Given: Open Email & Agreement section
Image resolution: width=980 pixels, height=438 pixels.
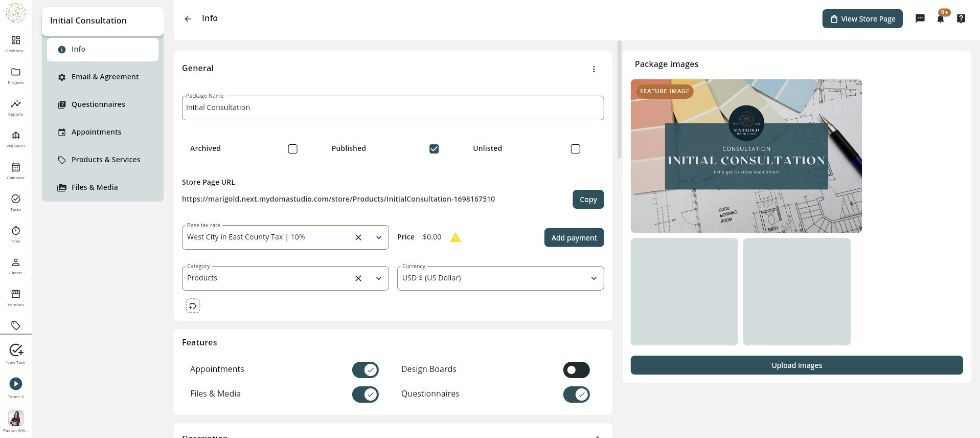Looking at the screenshot, I should (103, 77).
